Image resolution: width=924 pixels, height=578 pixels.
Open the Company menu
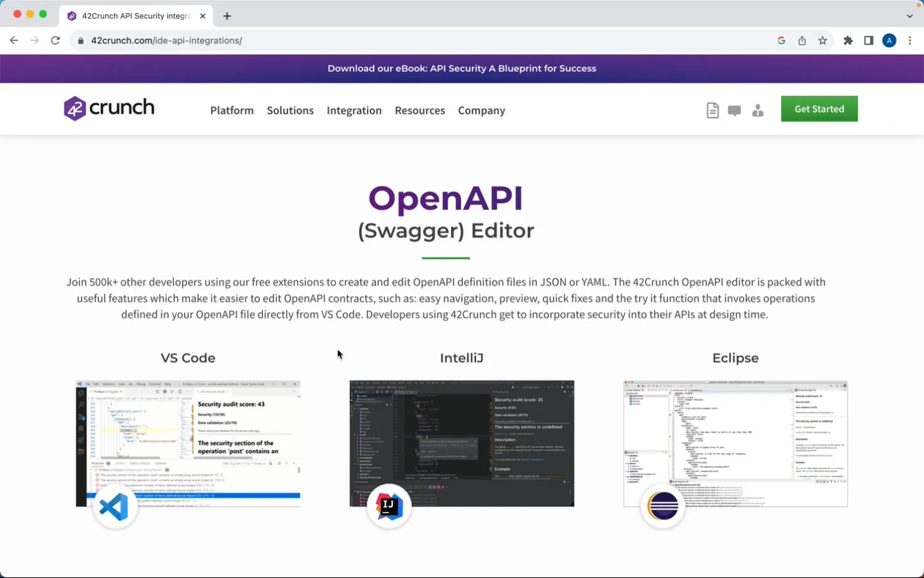[x=482, y=110]
